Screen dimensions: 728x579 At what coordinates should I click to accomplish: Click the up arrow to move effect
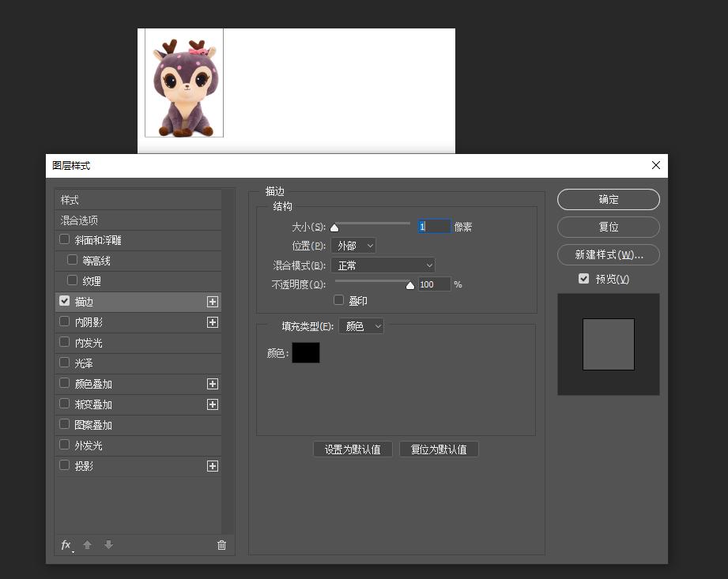[x=87, y=545]
